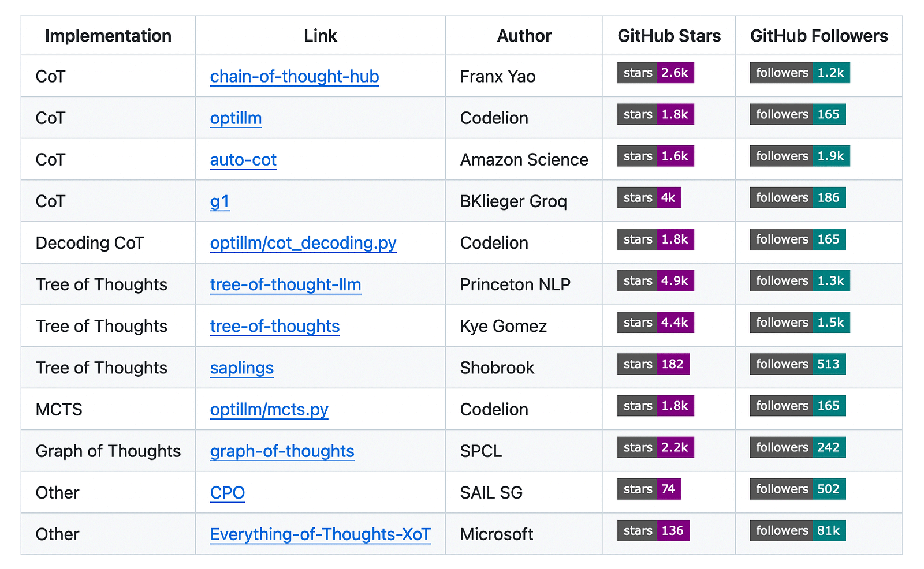Viewport: 924px width, 569px height.
Task: Click the saplings link
Action: pyautogui.click(x=241, y=368)
